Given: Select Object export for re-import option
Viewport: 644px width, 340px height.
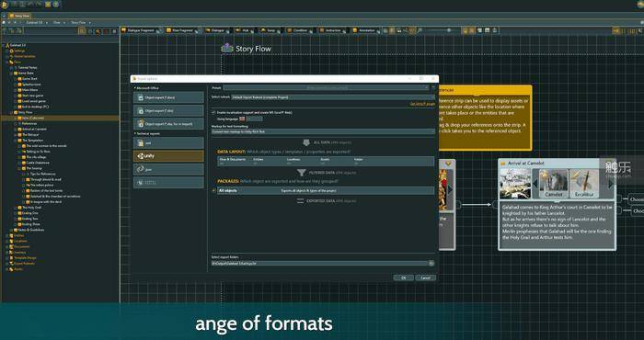Looking at the screenshot, I should [x=168, y=123].
